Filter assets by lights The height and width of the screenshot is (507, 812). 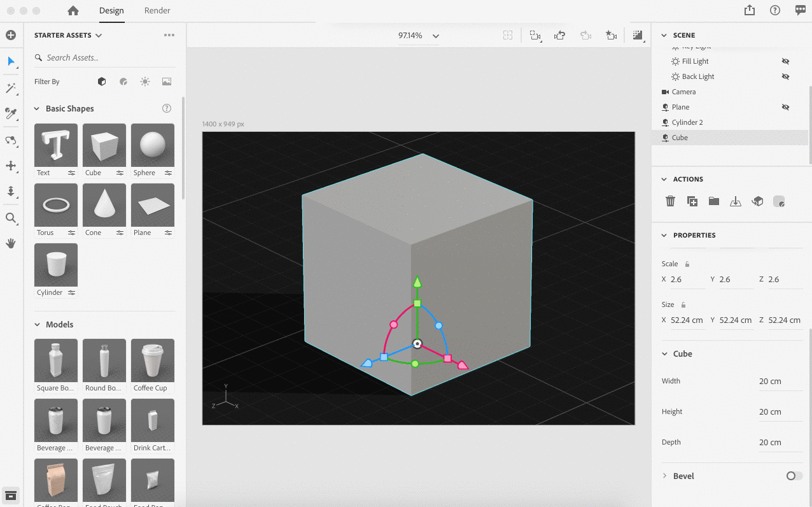[x=145, y=82]
